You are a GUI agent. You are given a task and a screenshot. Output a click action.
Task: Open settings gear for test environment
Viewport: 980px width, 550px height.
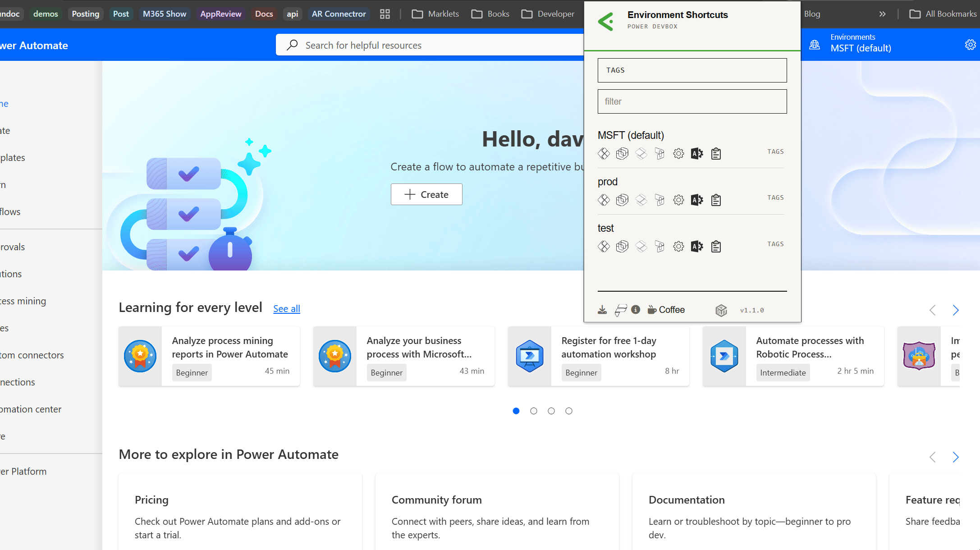click(678, 246)
